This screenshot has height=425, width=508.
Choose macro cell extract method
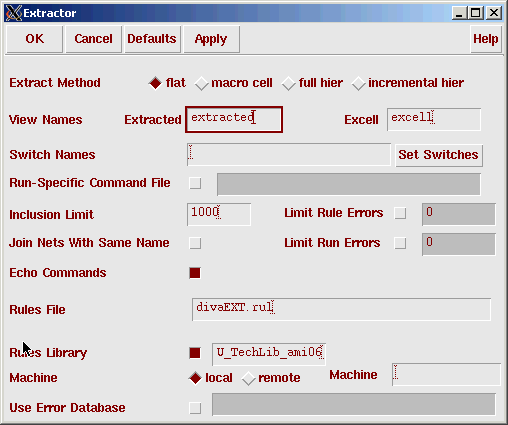tap(202, 83)
